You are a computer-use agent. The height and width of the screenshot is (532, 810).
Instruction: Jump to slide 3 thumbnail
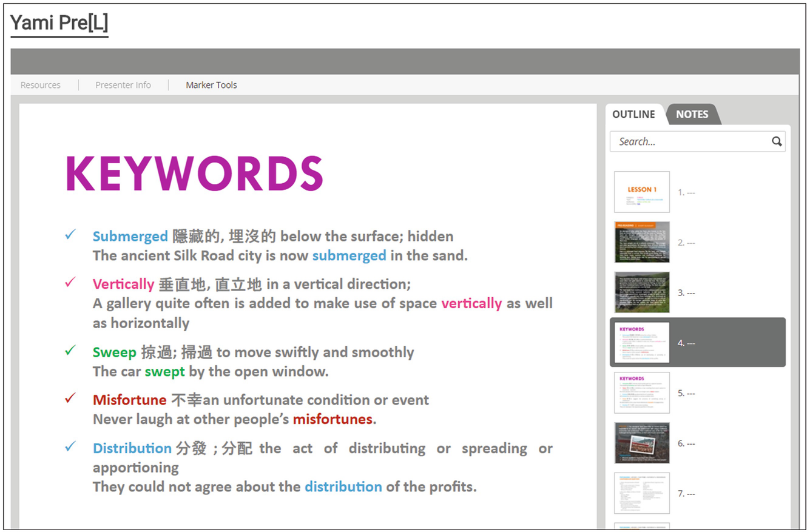pos(642,292)
